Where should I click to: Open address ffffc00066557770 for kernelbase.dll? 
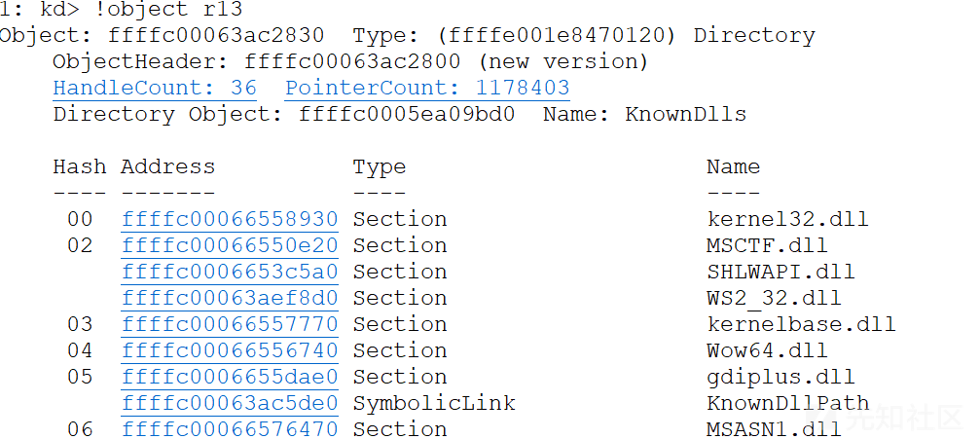click(x=230, y=324)
